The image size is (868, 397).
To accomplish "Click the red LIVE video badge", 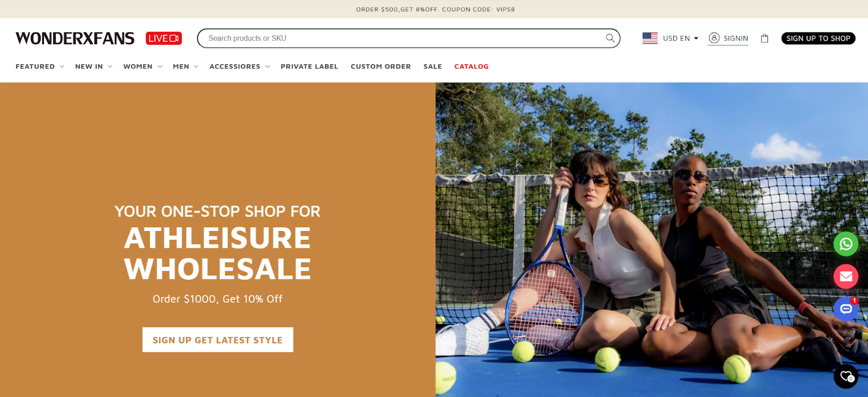I will tap(164, 39).
